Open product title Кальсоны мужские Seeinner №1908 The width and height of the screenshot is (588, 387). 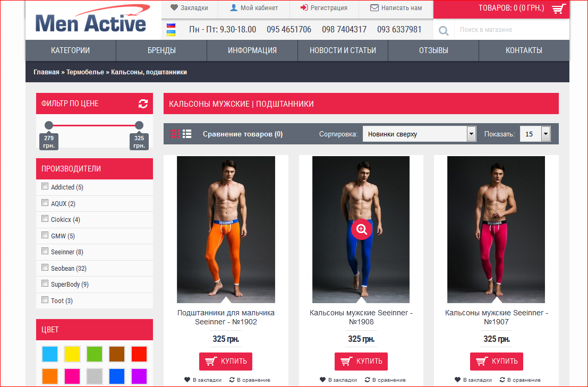tap(361, 317)
